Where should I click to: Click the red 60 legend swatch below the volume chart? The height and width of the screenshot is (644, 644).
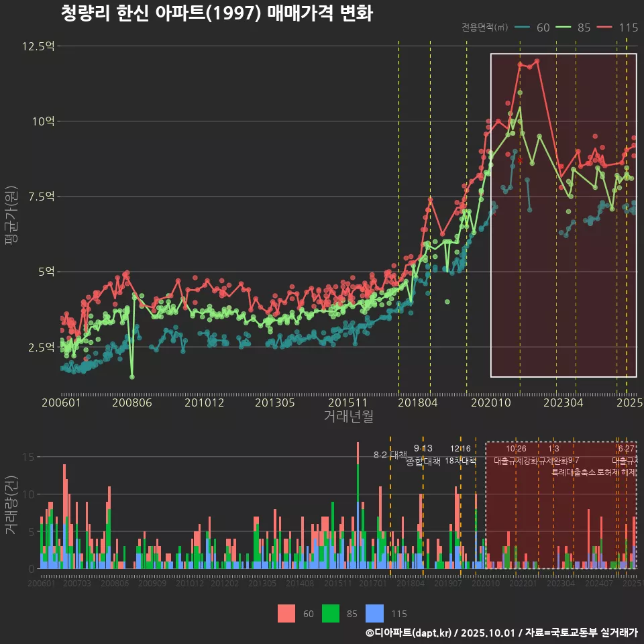(x=286, y=613)
